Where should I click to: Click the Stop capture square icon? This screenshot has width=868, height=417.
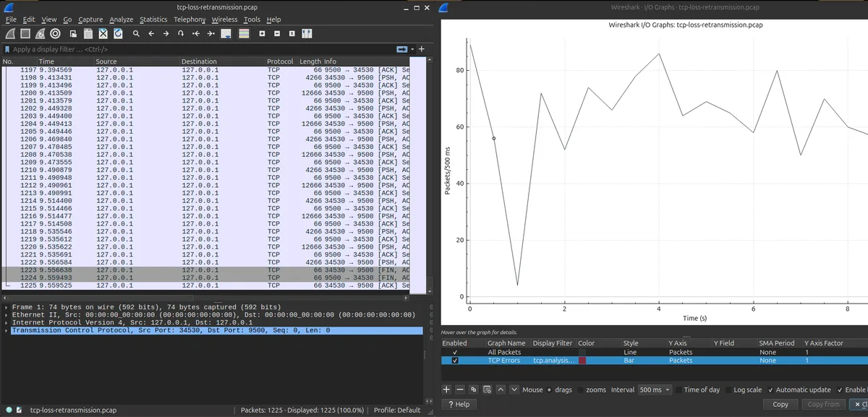point(25,33)
